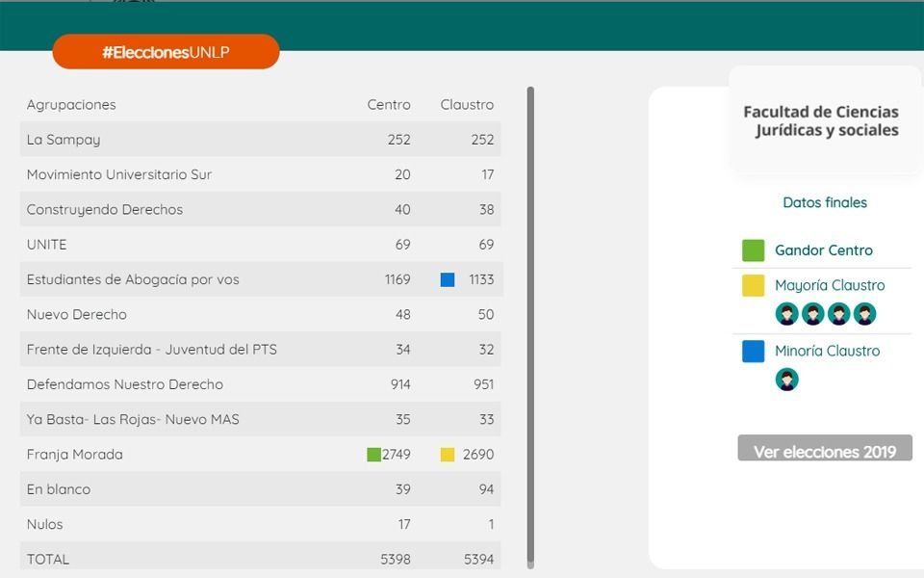This screenshot has height=578, width=924.
Task: Click the Centro column header
Action: tap(388, 105)
